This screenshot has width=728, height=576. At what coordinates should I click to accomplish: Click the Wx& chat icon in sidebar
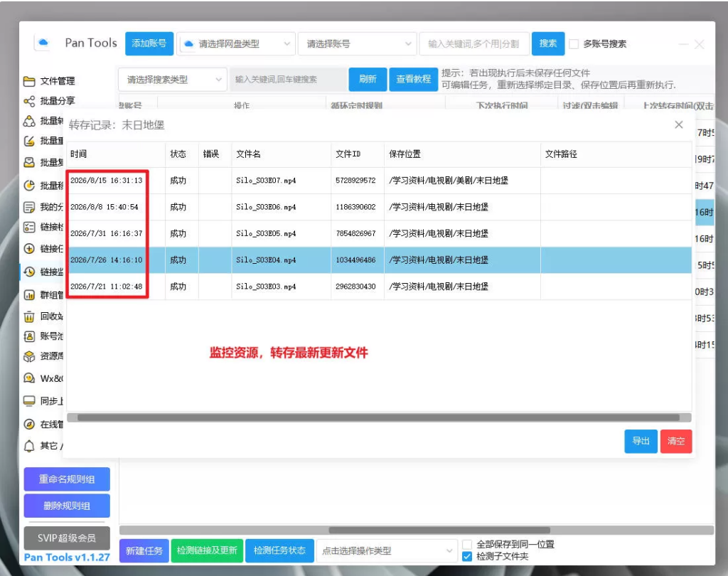pyautogui.click(x=29, y=378)
